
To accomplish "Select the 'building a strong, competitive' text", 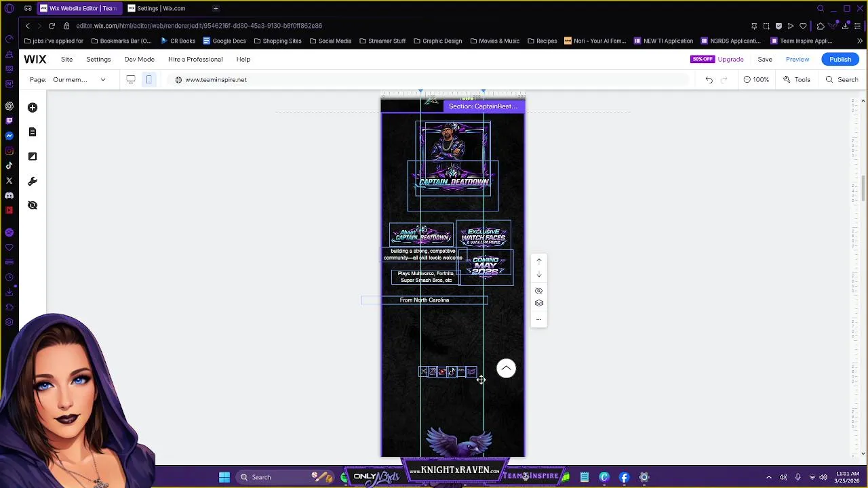I will tap(423, 255).
